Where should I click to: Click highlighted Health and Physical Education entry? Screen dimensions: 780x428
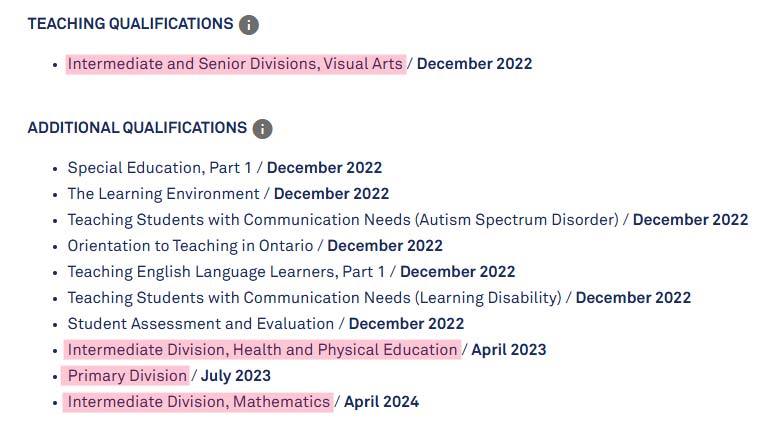pyautogui.click(x=263, y=350)
